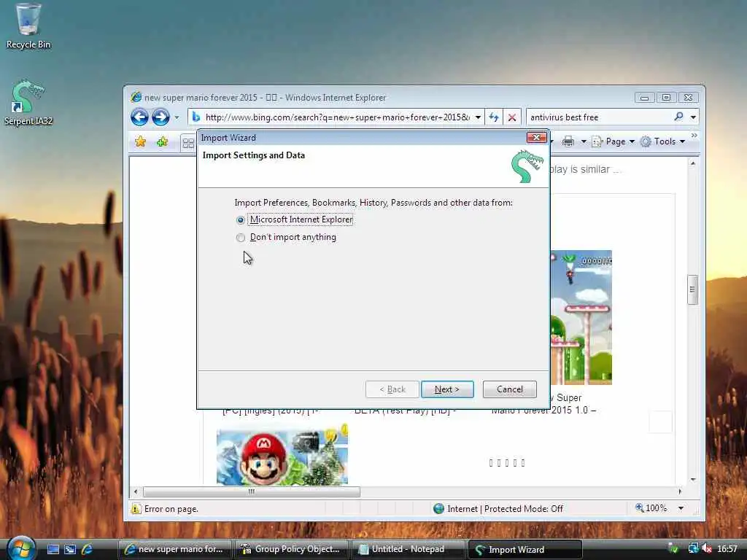Expand the Print options dropdown arrow
Screen dimensions: 747x560
click(583, 141)
